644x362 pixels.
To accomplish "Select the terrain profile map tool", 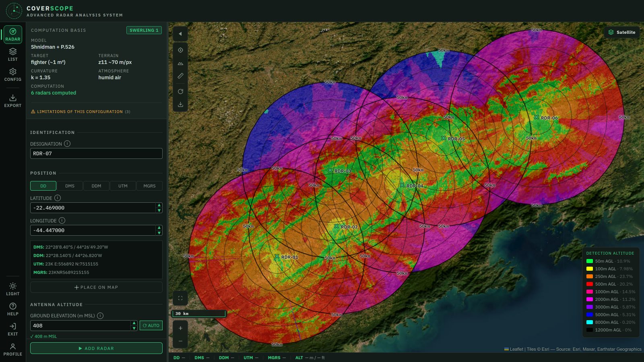I will (180, 63).
